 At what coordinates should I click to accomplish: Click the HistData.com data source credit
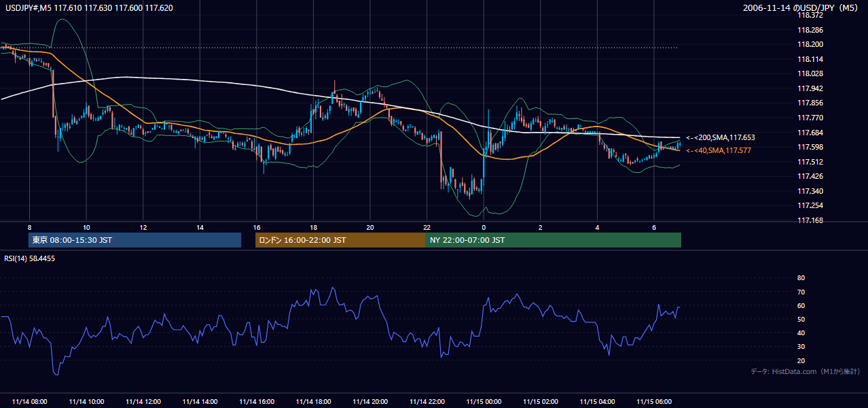point(805,371)
